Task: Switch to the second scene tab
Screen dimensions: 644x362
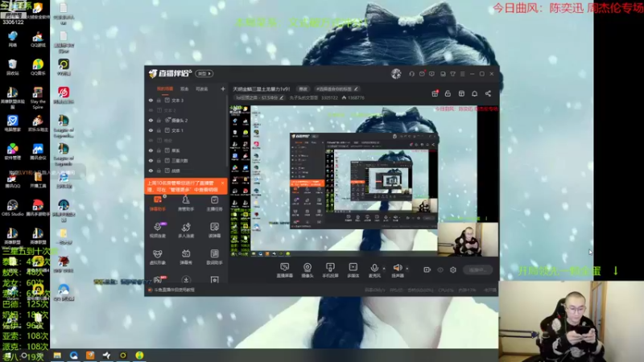Action: (184, 88)
